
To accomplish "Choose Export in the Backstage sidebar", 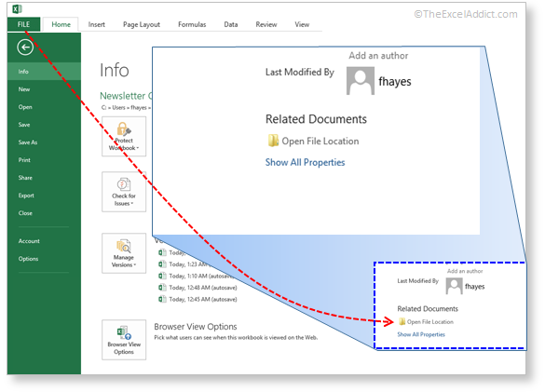I will point(44,196).
